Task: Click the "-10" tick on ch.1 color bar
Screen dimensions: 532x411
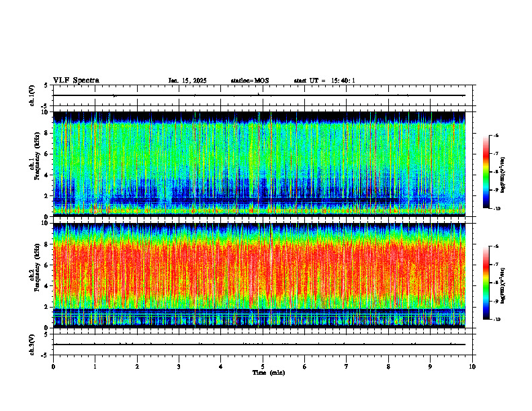Action: coord(496,209)
